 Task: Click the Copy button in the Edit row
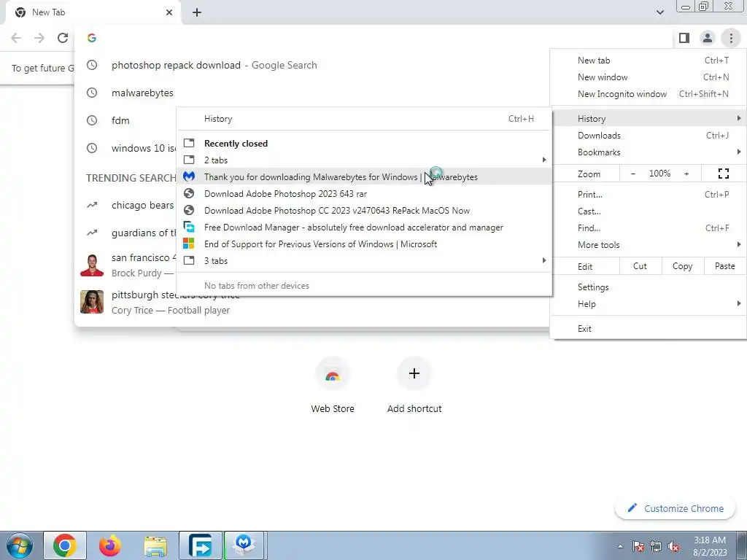point(682,266)
